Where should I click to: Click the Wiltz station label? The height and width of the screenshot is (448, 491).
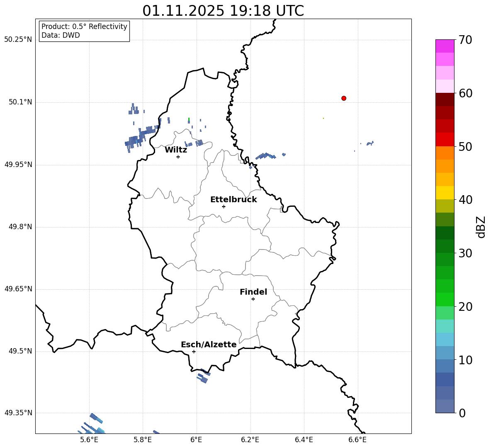coord(176,150)
